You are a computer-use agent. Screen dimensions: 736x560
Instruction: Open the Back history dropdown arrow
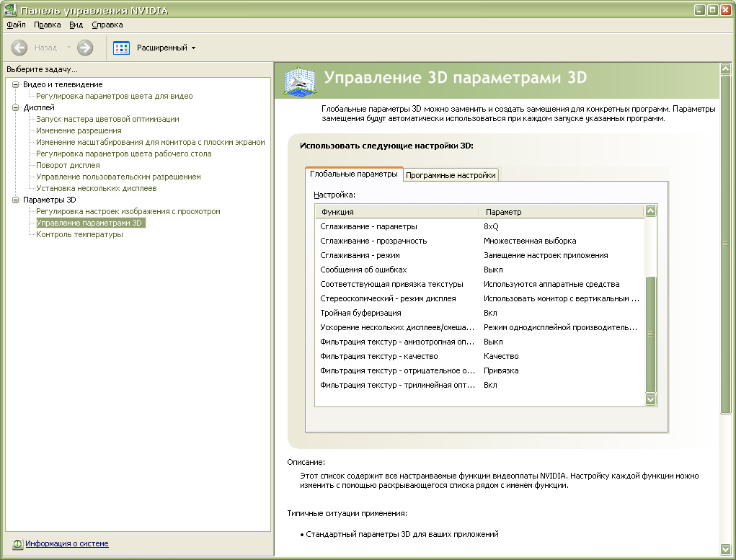[x=68, y=48]
